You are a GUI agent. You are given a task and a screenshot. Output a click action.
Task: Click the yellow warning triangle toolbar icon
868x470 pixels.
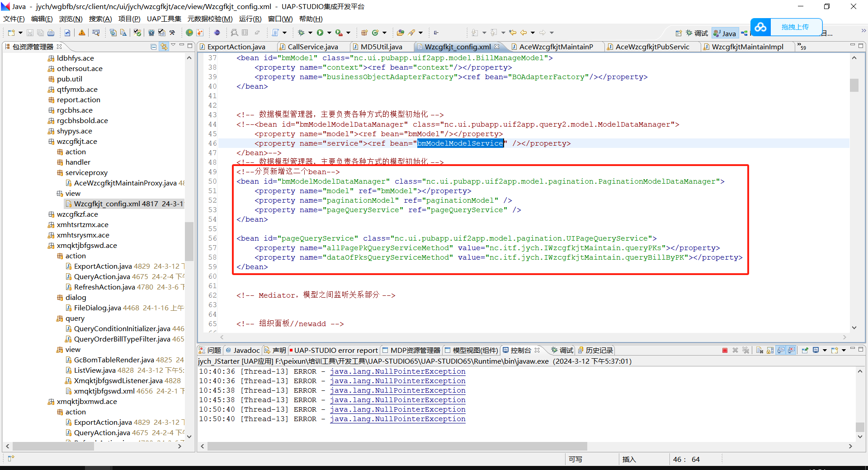82,33
